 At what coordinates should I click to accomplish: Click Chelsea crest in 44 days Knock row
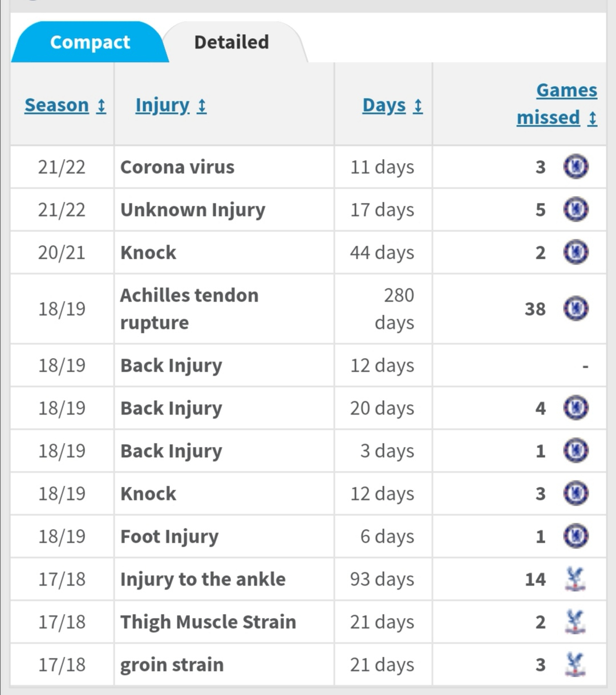pyautogui.click(x=576, y=253)
